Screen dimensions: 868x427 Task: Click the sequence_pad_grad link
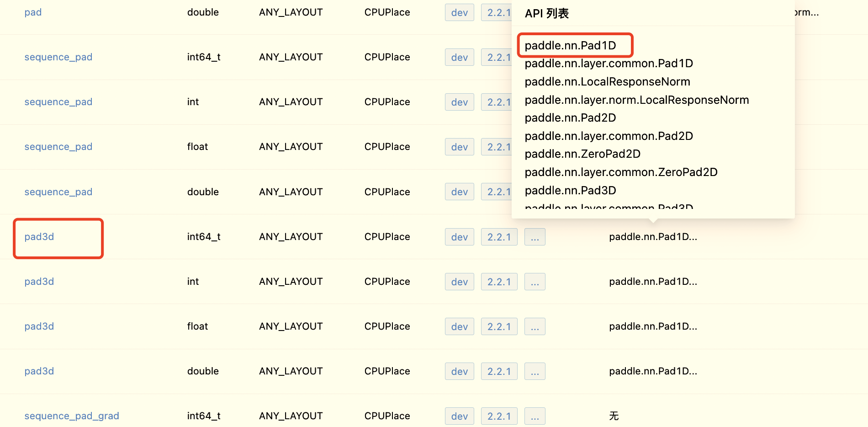[x=71, y=416]
